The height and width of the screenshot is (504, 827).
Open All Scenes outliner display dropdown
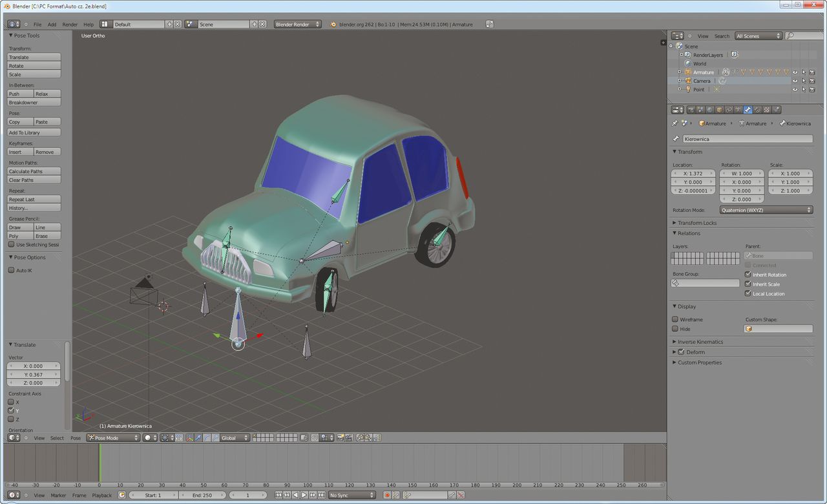tap(758, 36)
